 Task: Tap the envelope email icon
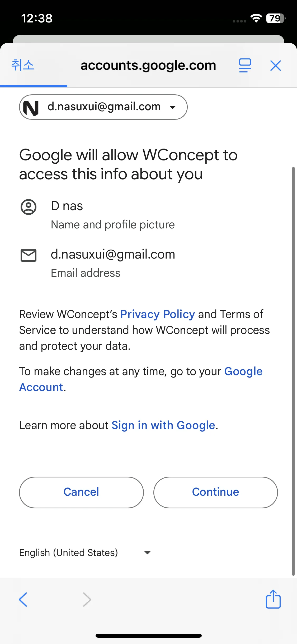pyautogui.click(x=29, y=255)
